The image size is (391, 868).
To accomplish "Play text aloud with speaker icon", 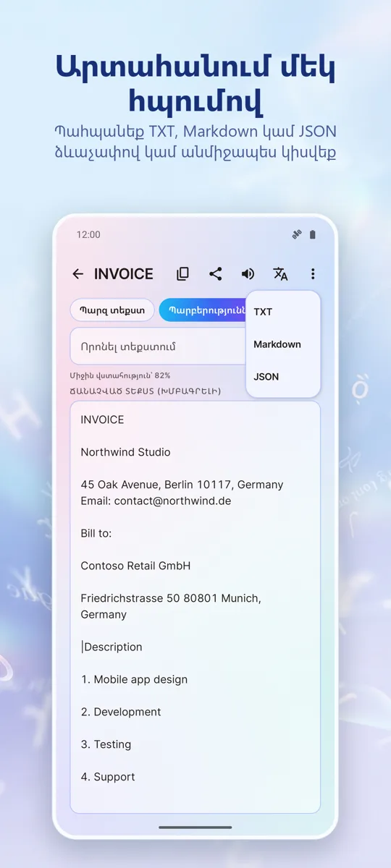I will click(x=248, y=274).
